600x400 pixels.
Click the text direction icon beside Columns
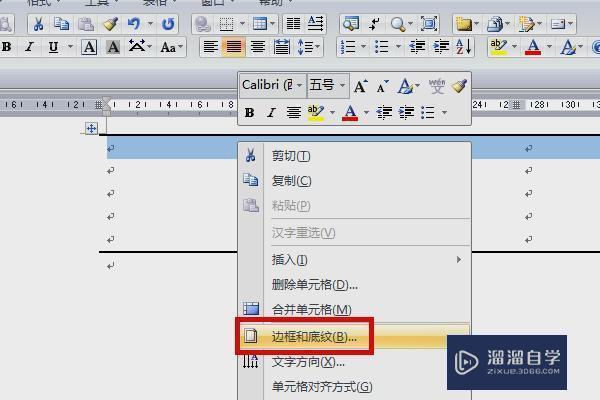pos(316,24)
